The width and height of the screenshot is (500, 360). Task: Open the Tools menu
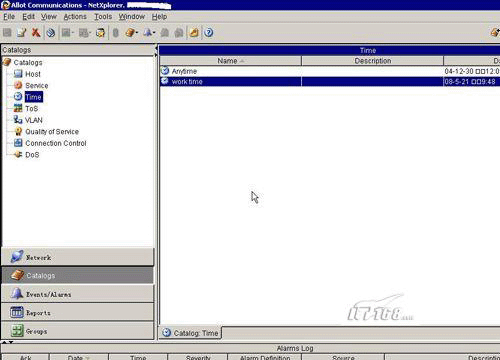103,17
